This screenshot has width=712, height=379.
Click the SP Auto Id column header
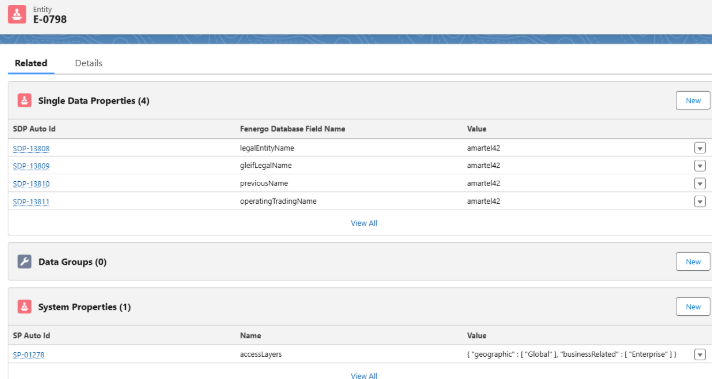point(31,335)
